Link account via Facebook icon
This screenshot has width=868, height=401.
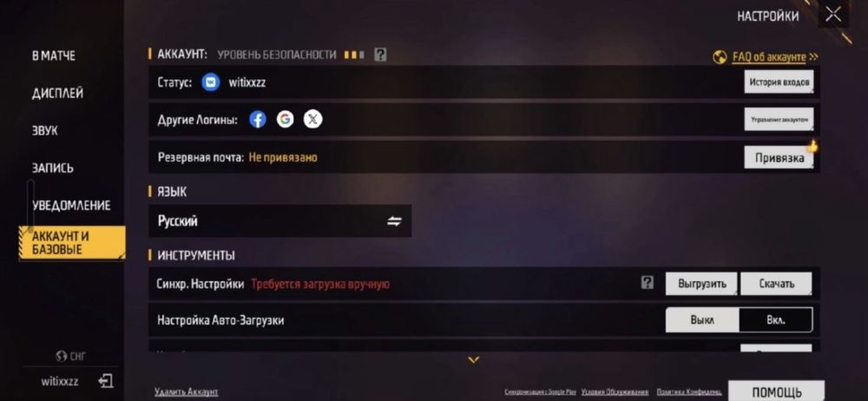(x=258, y=119)
